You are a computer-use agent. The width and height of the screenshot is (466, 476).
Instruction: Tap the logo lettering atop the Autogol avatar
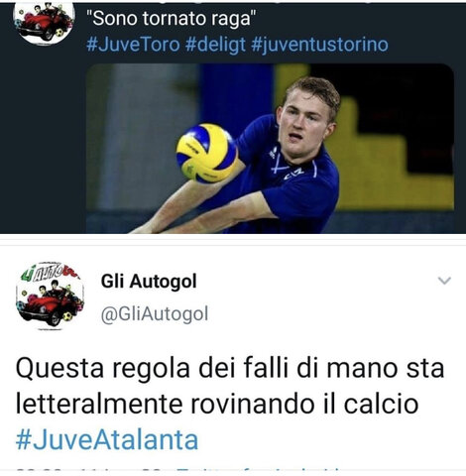tap(50, 271)
